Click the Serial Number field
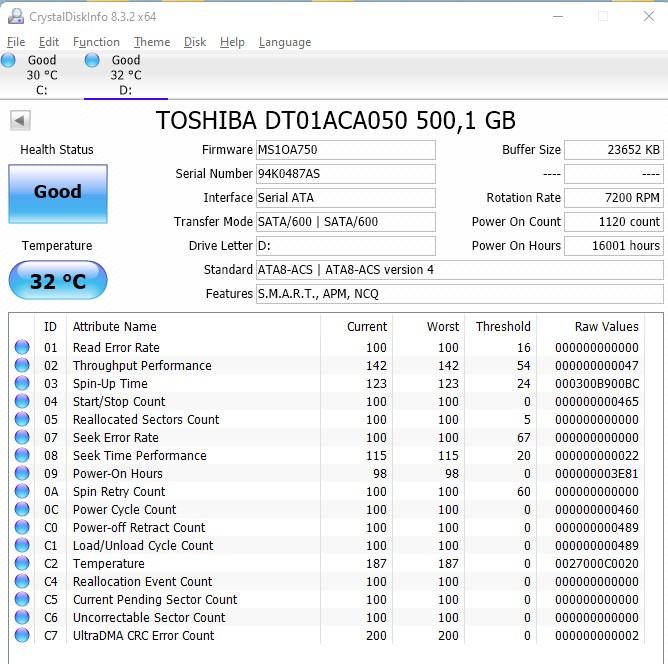668x664 pixels. coord(346,174)
